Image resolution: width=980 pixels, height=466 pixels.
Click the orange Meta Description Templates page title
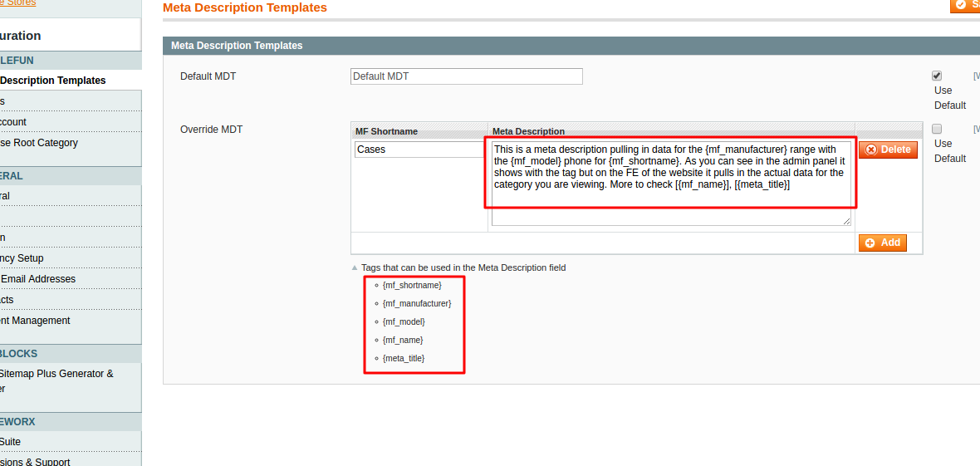(x=244, y=7)
